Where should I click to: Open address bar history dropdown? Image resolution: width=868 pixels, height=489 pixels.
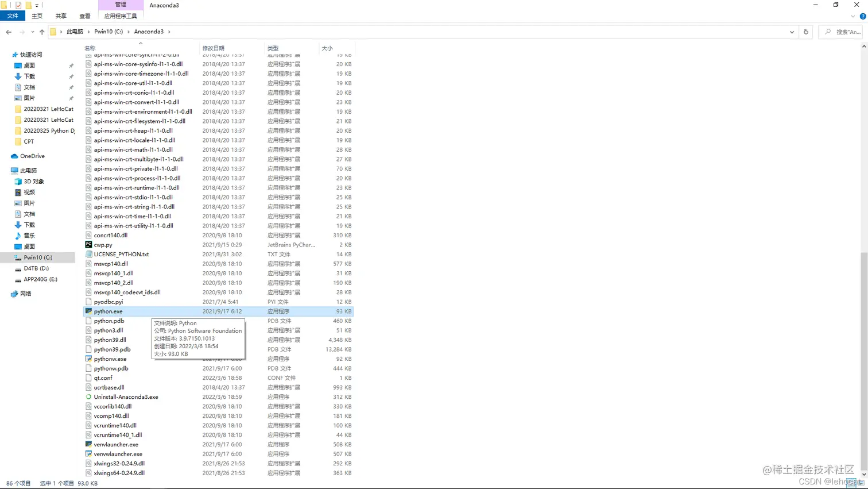pyautogui.click(x=792, y=32)
